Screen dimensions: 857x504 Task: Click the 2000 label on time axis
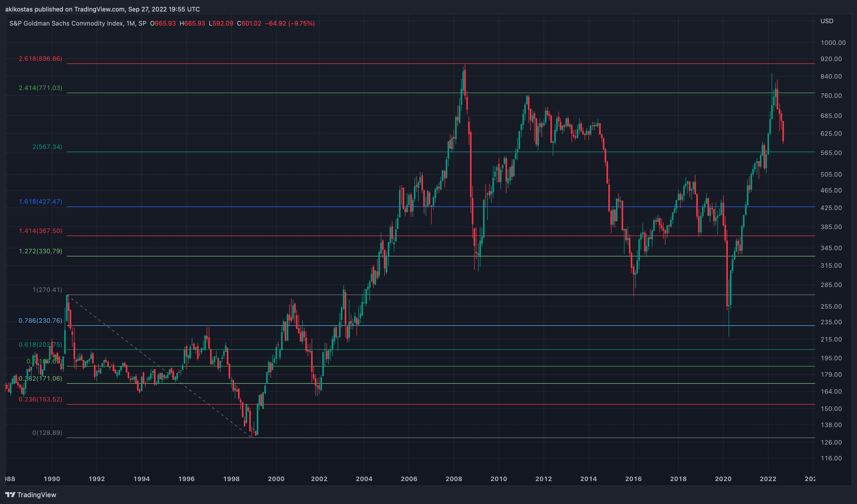[x=276, y=479]
